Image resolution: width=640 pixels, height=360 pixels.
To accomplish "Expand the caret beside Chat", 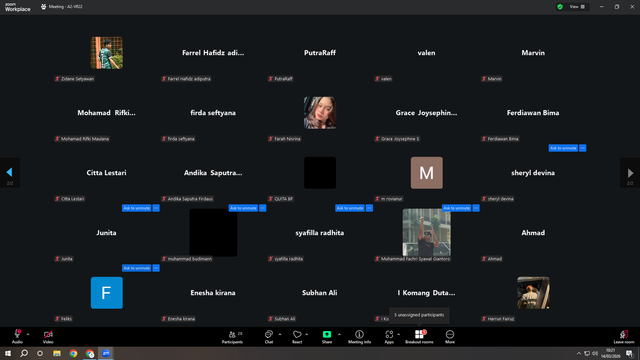I will [280, 334].
